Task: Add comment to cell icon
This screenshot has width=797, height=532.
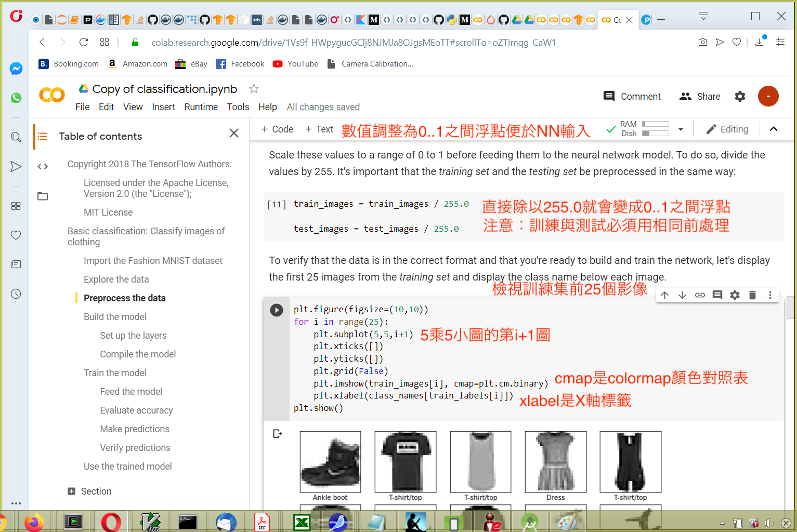Action: (x=717, y=295)
